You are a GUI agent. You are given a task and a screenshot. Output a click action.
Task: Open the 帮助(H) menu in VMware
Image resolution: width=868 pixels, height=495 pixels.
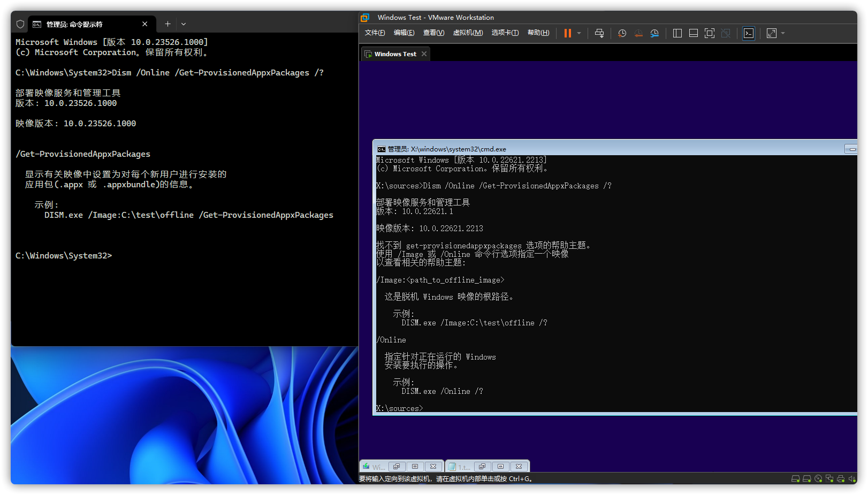click(x=538, y=33)
